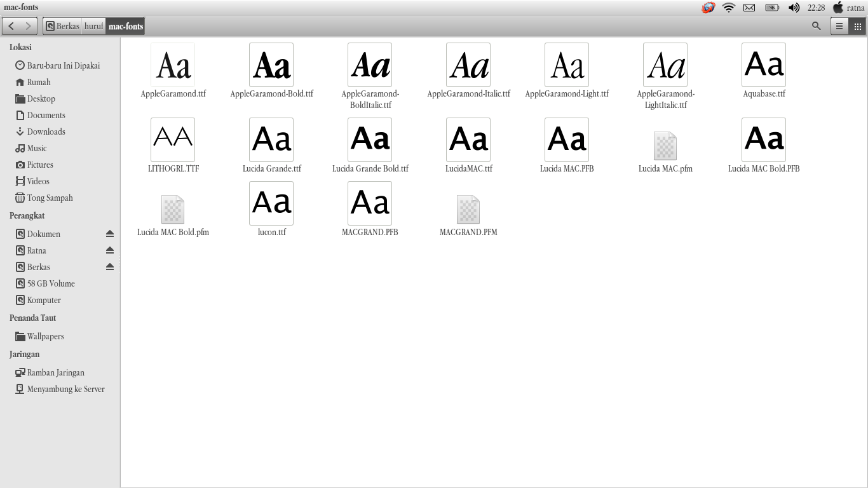The height and width of the screenshot is (488, 868).
Task: Select AppleGaramond-Light.ttf font file
Action: click(x=567, y=71)
